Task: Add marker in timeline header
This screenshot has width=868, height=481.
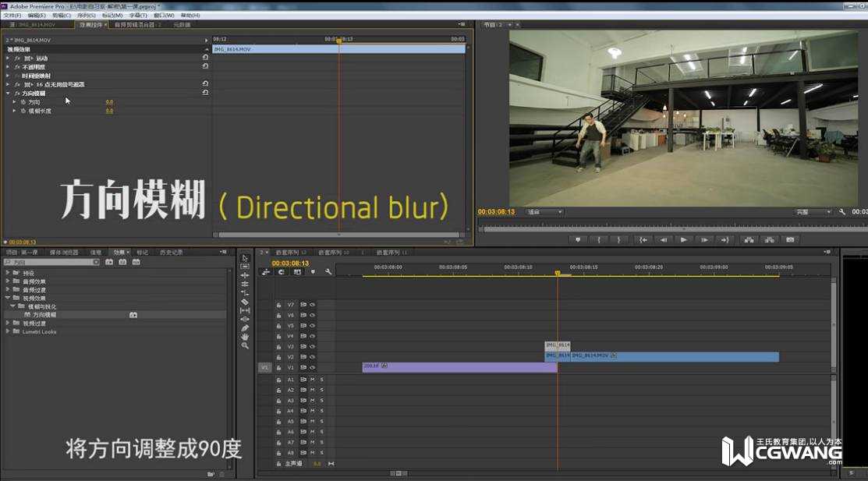Action: (313, 272)
